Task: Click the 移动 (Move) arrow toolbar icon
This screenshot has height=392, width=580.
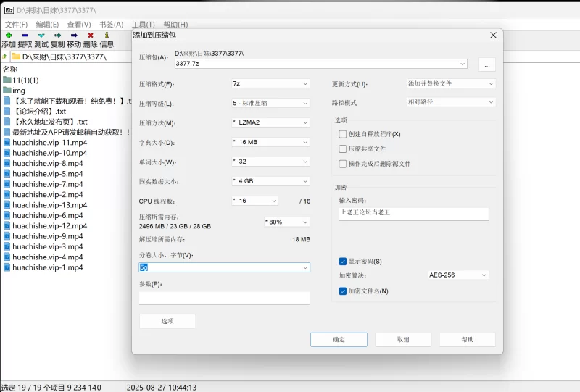Action: click(74, 35)
